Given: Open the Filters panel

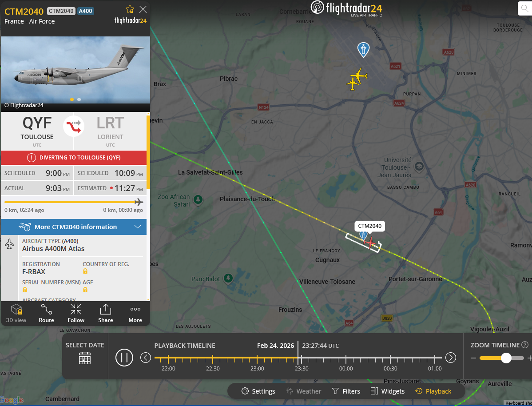Looking at the screenshot, I should pos(346,391).
